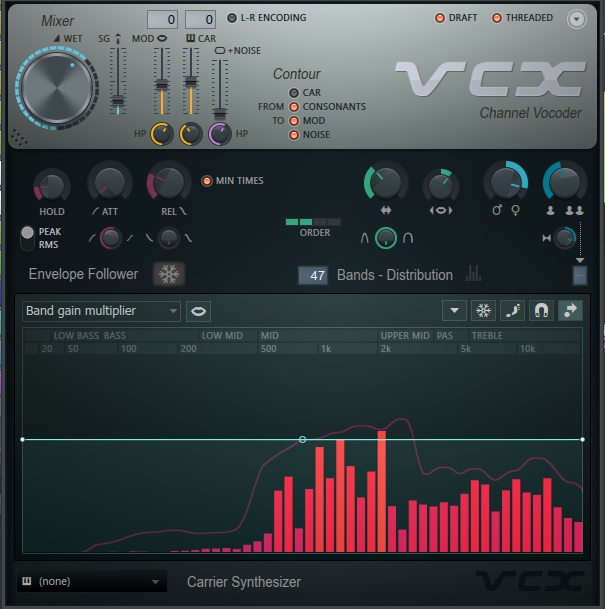605x609 pixels.
Task: Click the editor step/curve button
Action: pyautogui.click(x=513, y=310)
